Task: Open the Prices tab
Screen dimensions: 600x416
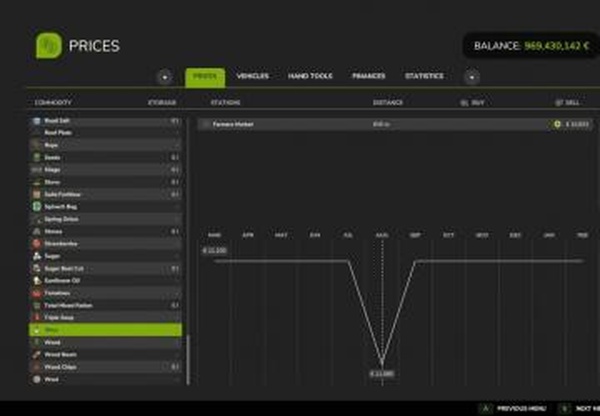Action: click(x=205, y=77)
